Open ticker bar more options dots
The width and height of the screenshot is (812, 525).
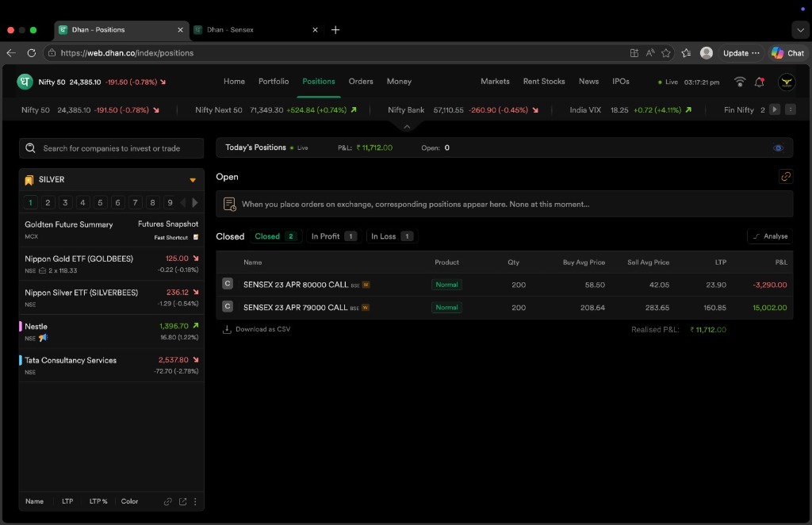791,109
